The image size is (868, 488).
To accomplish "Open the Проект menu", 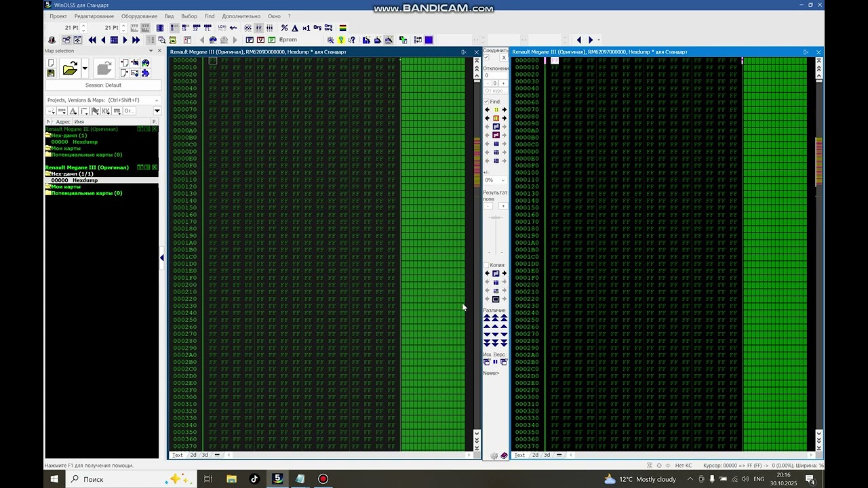I will click(x=58, y=16).
